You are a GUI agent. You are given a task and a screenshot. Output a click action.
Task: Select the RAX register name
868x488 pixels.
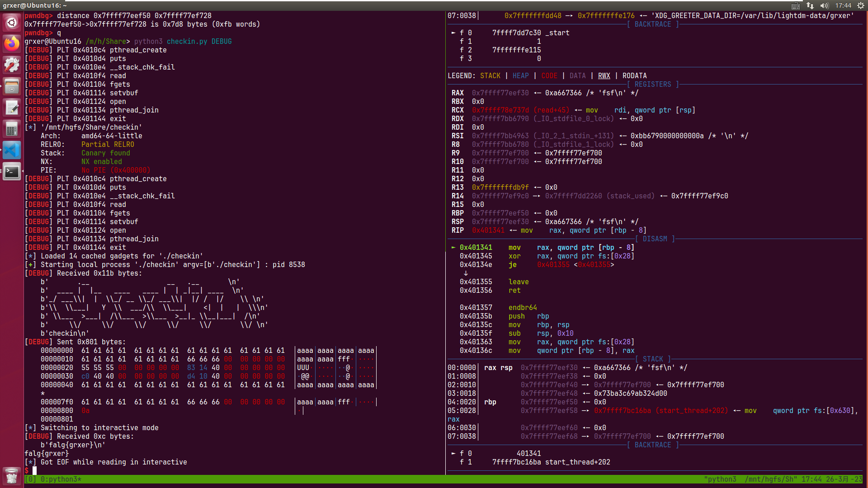tap(458, 93)
